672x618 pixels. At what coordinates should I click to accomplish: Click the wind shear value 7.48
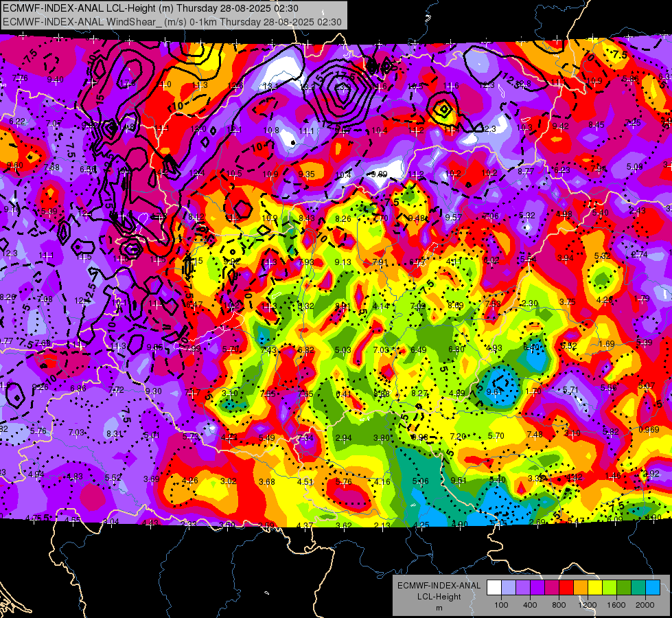coord(535,435)
